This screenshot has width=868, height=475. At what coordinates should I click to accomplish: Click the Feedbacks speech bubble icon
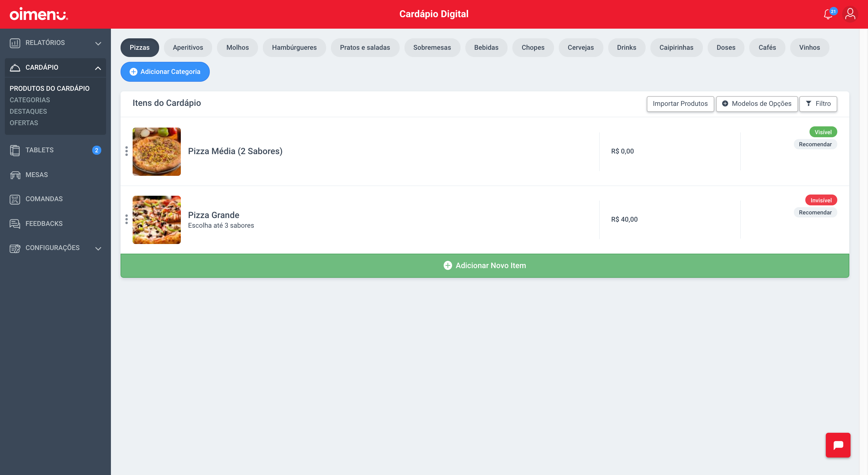pos(15,224)
